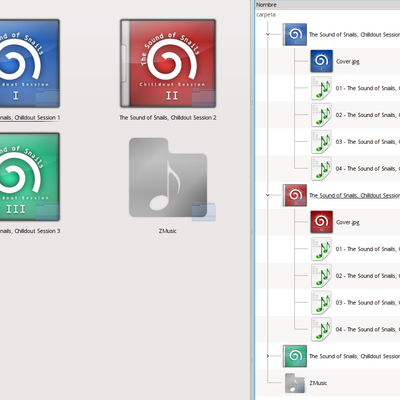Collapse the blue Chilldout Session tree branch

pyautogui.click(x=268, y=34)
